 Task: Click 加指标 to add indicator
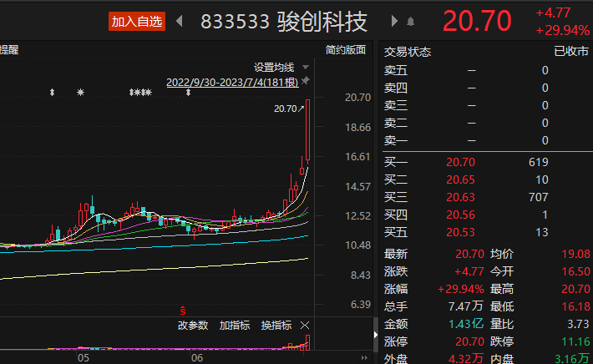click(235, 326)
